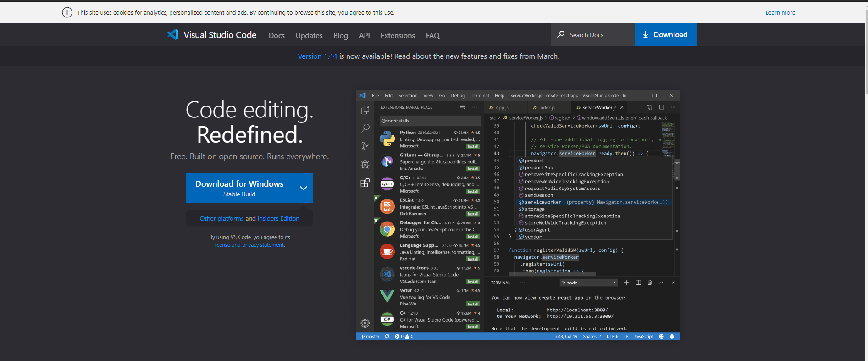The width and height of the screenshot is (868, 361).
Task: Click the errors and warnings indicator in status bar
Action: [404, 336]
